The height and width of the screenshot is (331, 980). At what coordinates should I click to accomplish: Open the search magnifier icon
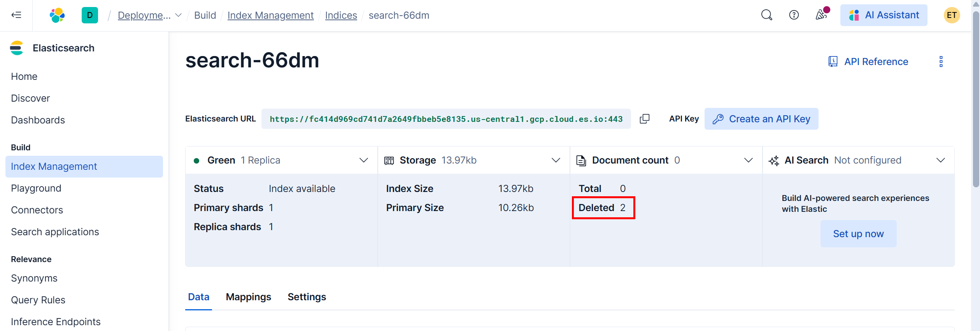766,15
